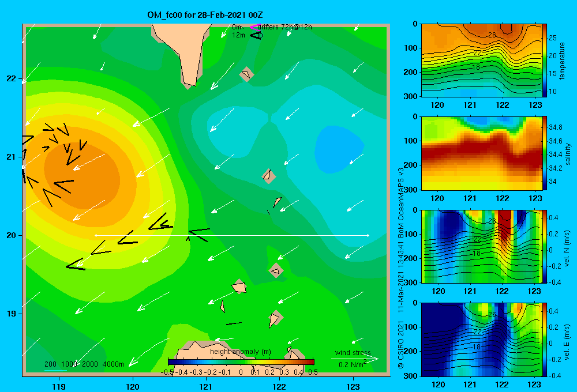The image size is (577, 392).
Task: Click the magenta 0m drifter arrow legend symbol
Action: click(254, 27)
